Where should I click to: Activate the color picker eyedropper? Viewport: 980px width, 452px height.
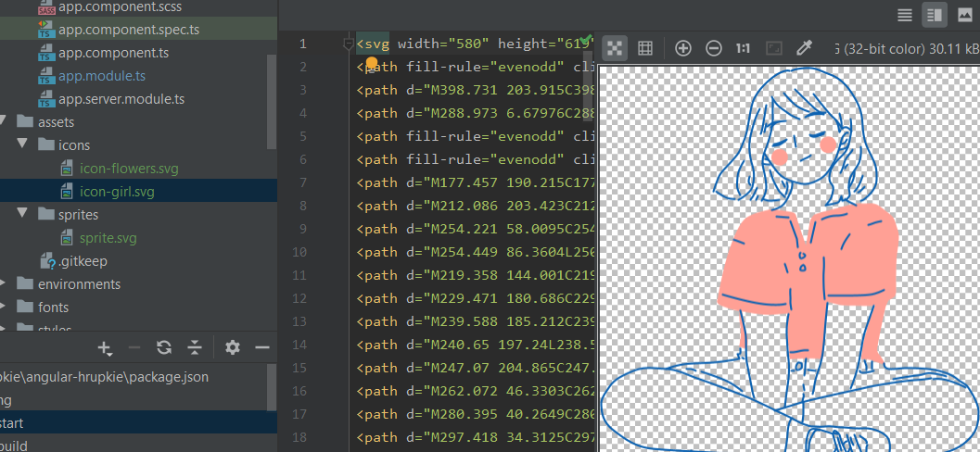(x=804, y=48)
